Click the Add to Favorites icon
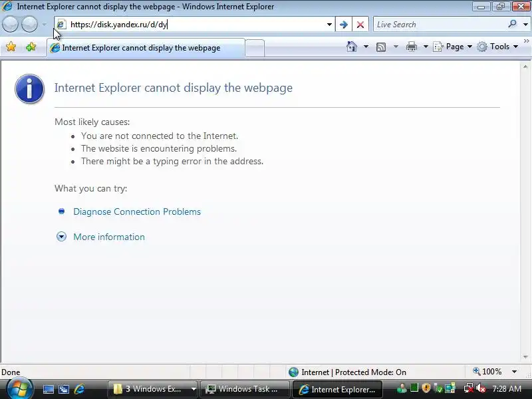Viewport: 532px width, 399px height. [31, 47]
